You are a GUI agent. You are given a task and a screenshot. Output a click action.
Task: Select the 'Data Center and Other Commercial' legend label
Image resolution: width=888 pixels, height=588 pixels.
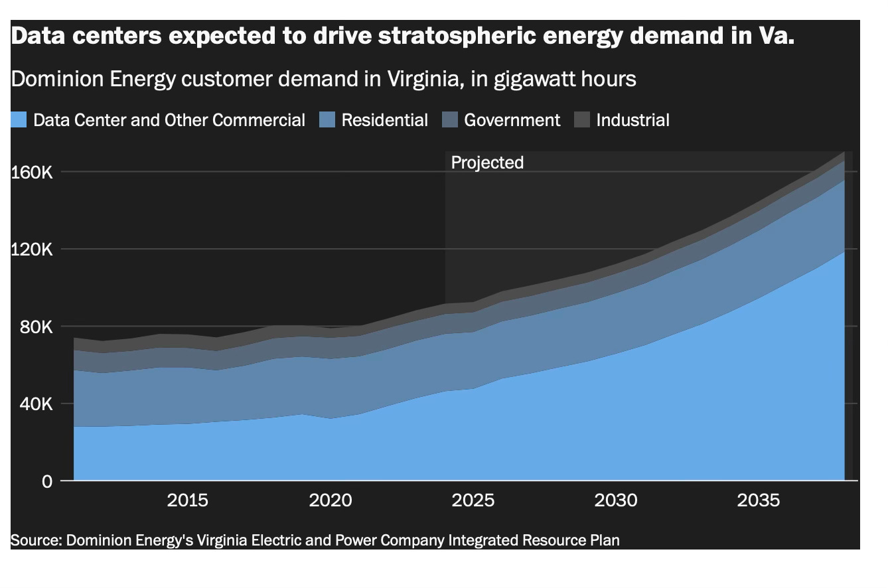coord(169,120)
